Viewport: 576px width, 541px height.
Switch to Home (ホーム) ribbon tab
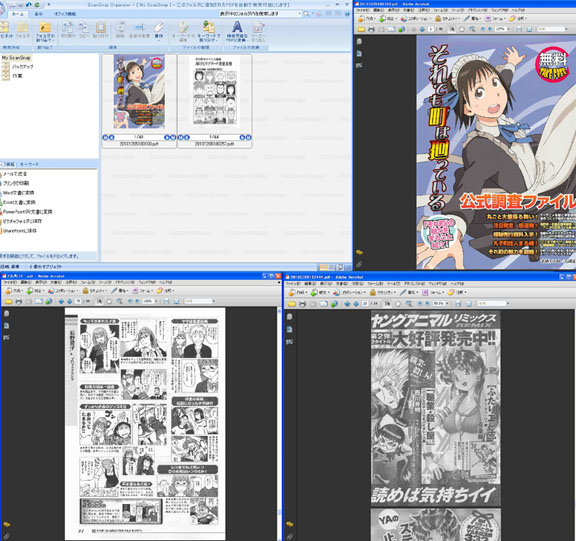(x=17, y=14)
